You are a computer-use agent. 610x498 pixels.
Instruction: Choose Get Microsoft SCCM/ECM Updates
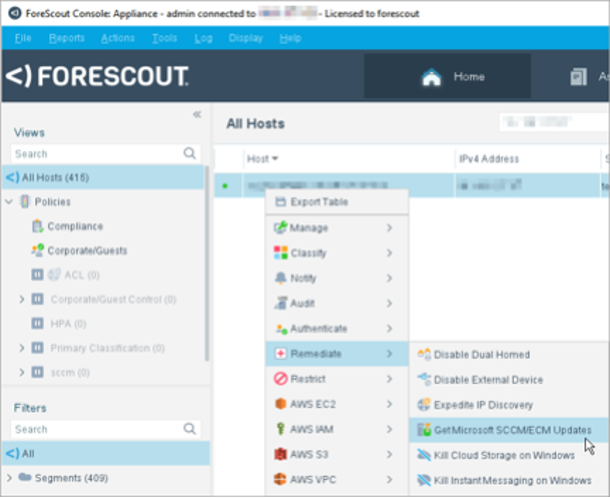click(509, 430)
